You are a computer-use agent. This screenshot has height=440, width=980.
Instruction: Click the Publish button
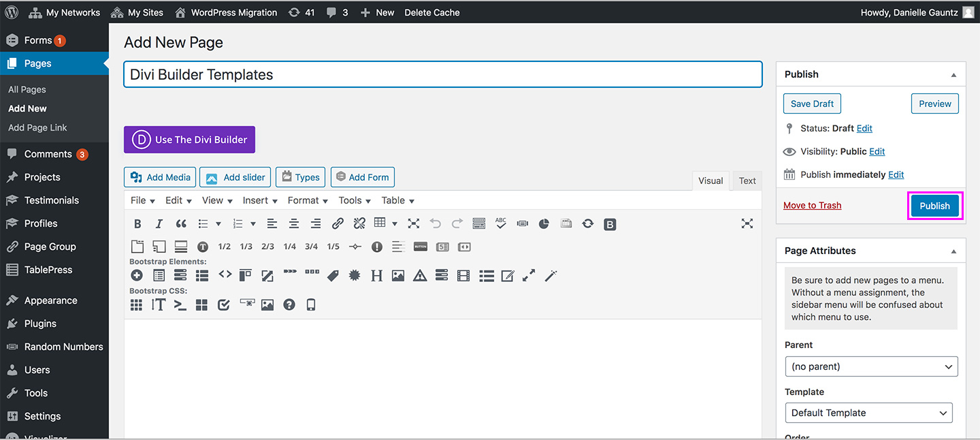pyautogui.click(x=934, y=205)
